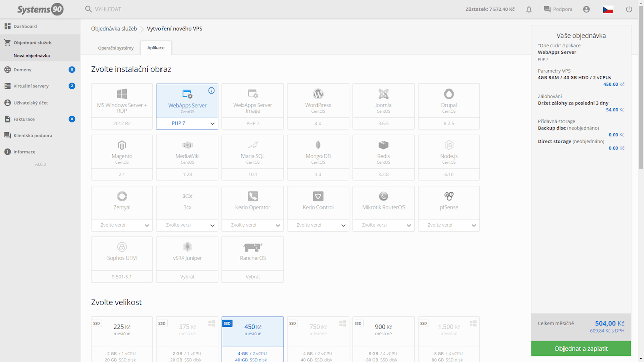
Task: Choose the 450 Kč měsíčně plan
Action: pos(253,339)
